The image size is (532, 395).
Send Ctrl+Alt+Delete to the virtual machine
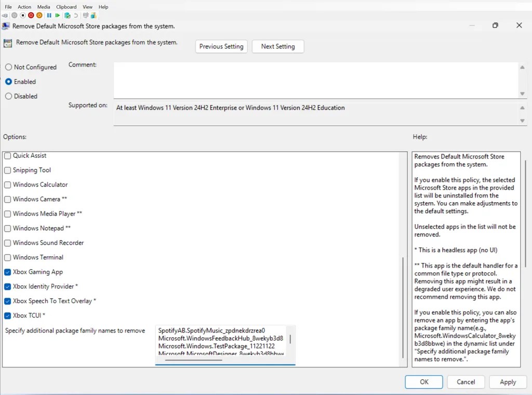(x=5, y=15)
